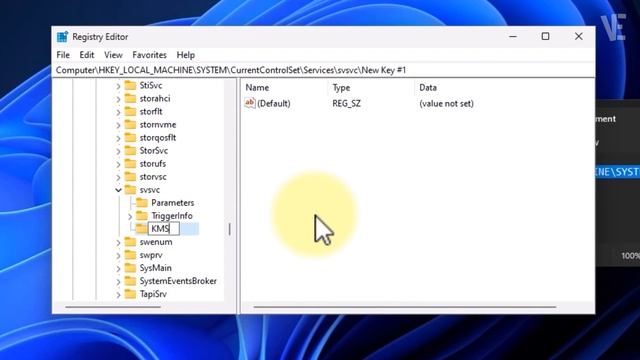Click the registry path address bar
Image resolution: width=640 pixels, height=360 pixels.
pos(323,70)
